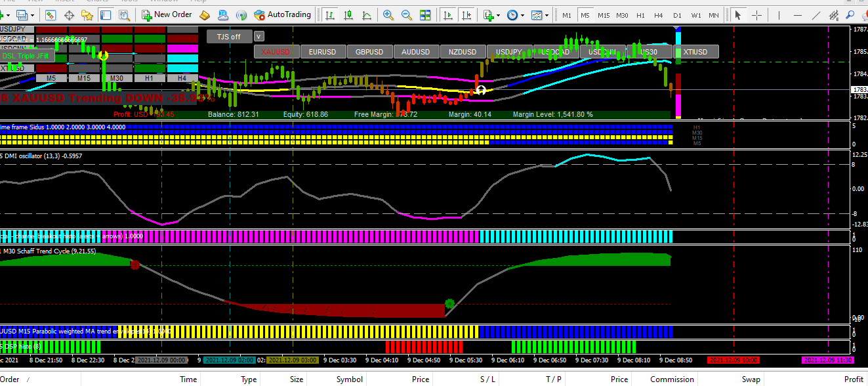The image size is (868, 386).
Task: Click the H4 column header in dashboard
Action: click(182, 78)
